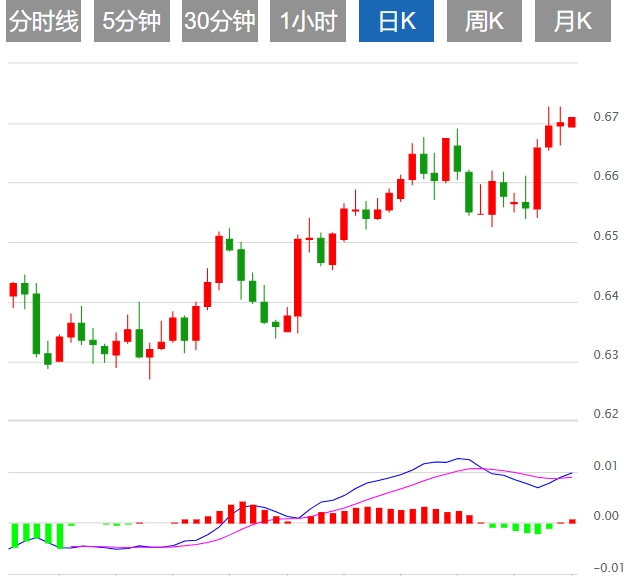
Task: Open the 30分钟 chart tab
Action: [220, 21]
